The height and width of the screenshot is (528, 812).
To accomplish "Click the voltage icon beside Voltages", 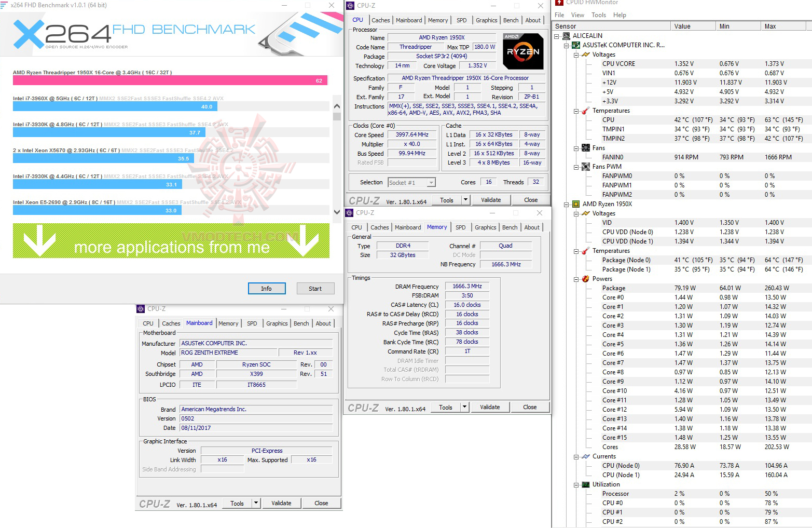I will coord(585,54).
